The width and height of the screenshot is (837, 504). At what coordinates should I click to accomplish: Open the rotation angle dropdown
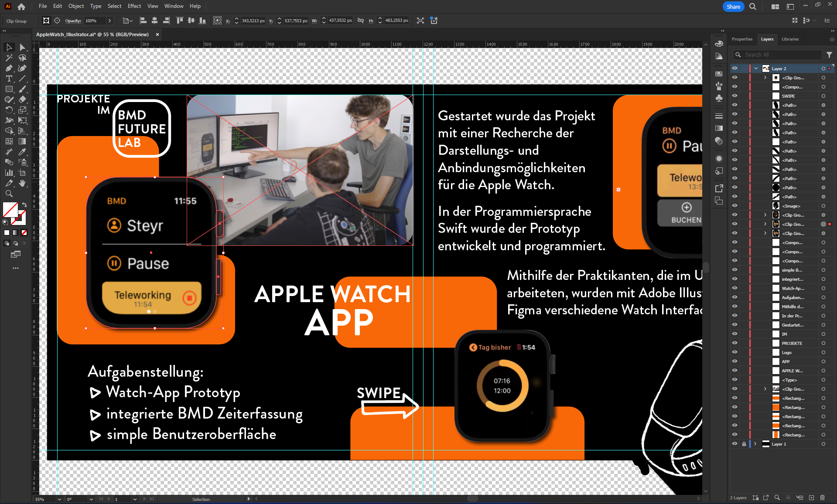(x=91, y=499)
